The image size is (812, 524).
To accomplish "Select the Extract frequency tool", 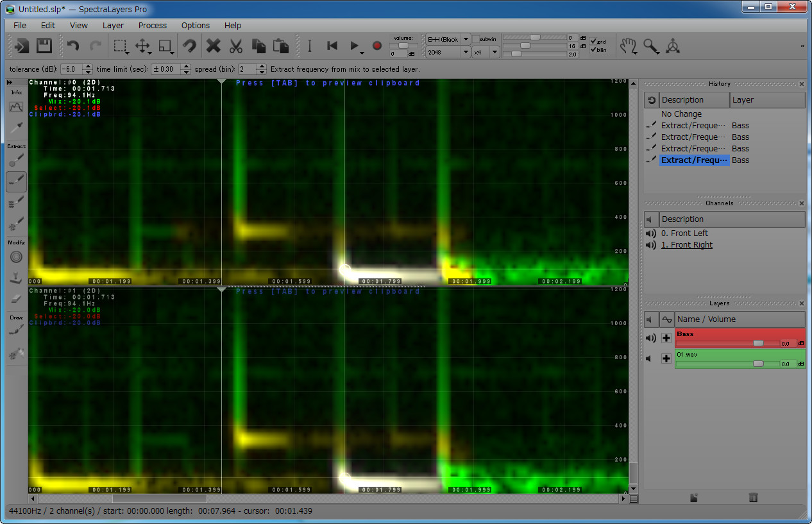I will [x=16, y=182].
